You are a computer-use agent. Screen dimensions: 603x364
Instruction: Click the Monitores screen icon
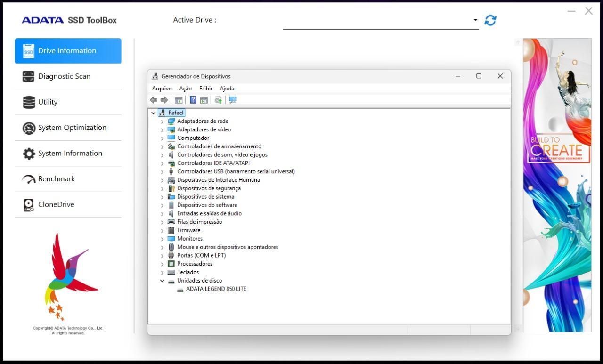pyautogui.click(x=171, y=239)
